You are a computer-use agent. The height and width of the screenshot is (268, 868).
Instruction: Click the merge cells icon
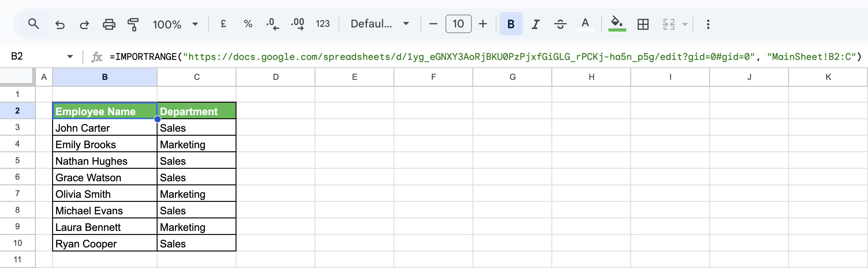(x=669, y=24)
